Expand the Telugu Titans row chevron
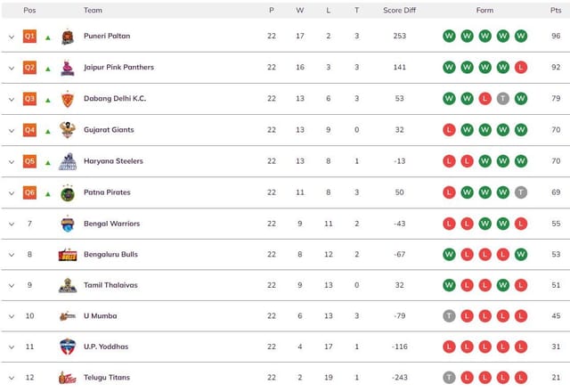The width and height of the screenshot is (570, 392). pyautogui.click(x=12, y=378)
